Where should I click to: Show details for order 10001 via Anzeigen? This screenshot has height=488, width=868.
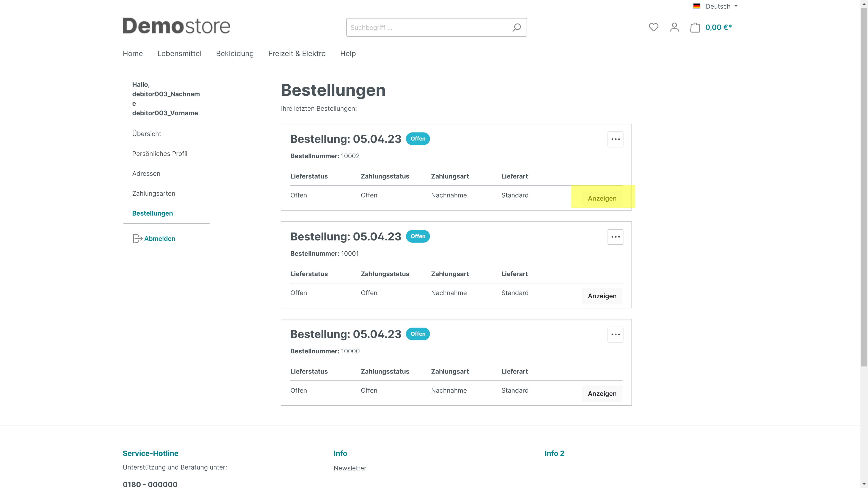click(602, 296)
